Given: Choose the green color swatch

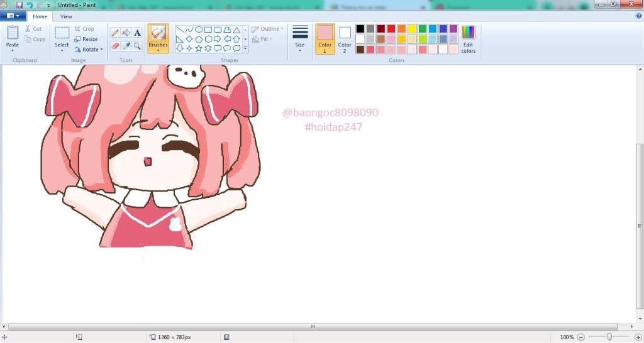Looking at the screenshot, I should (422, 29).
